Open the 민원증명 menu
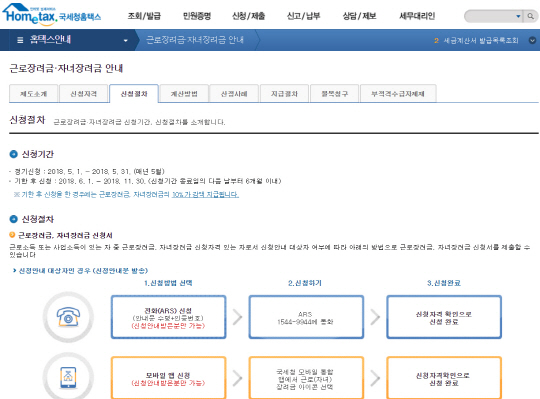 coord(197,16)
